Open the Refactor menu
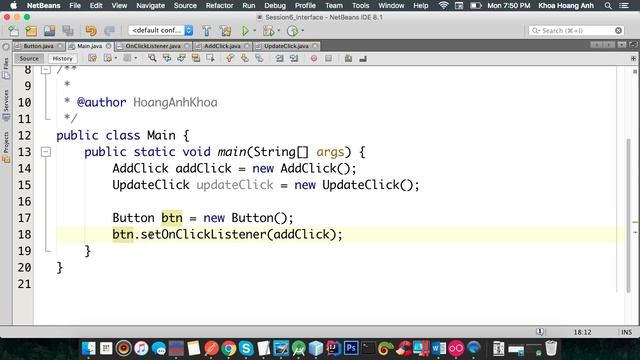Image resolution: width=640 pixels, height=360 pixels. tap(219, 6)
